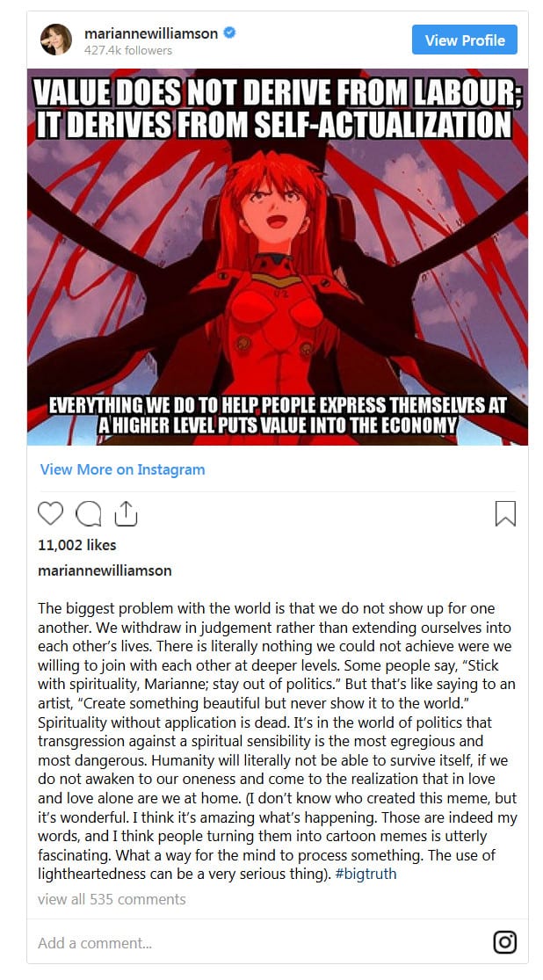Expand view all 535 comments
This screenshot has height=980, width=543.
[112, 899]
